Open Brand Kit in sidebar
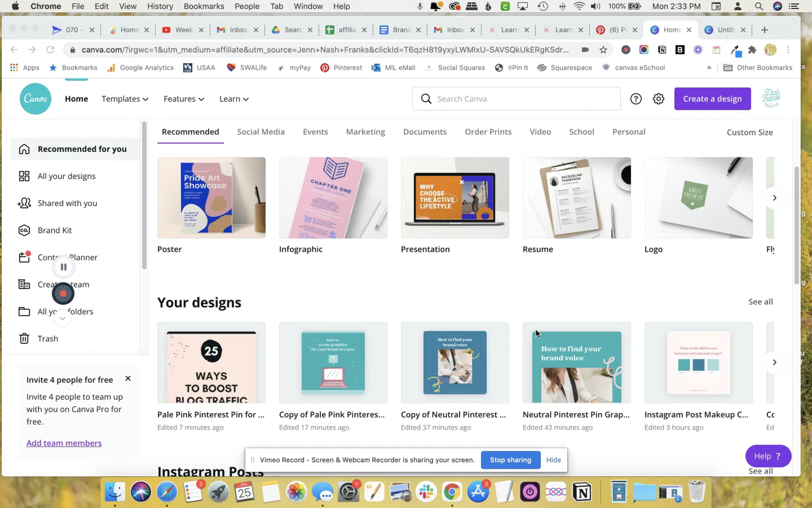The height and width of the screenshot is (508, 812). (x=54, y=230)
